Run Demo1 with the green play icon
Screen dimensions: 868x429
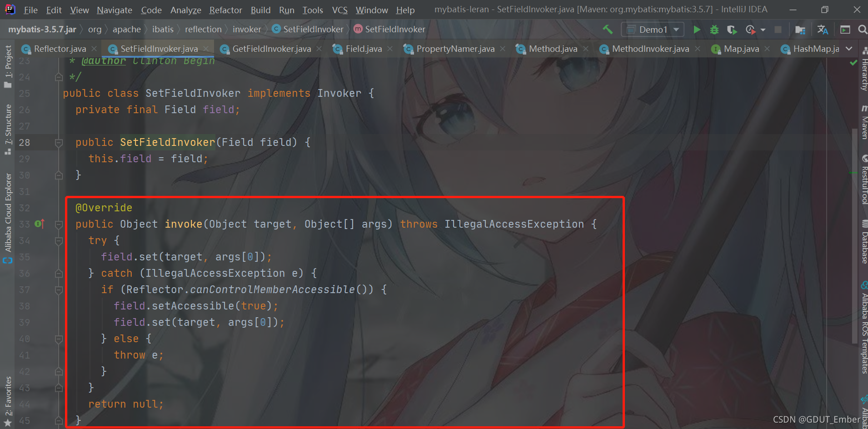(x=697, y=30)
